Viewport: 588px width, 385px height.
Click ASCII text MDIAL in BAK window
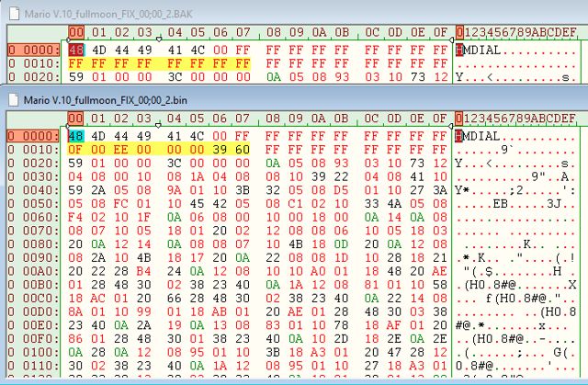pyautogui.click(x=482, y=50)
